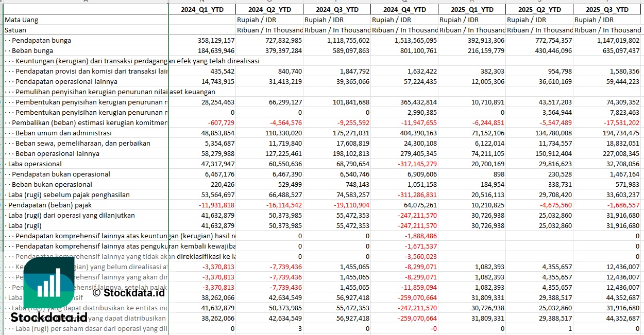Select cell value 358,129,157
The image size is (644, 335).
coord(216,40)
